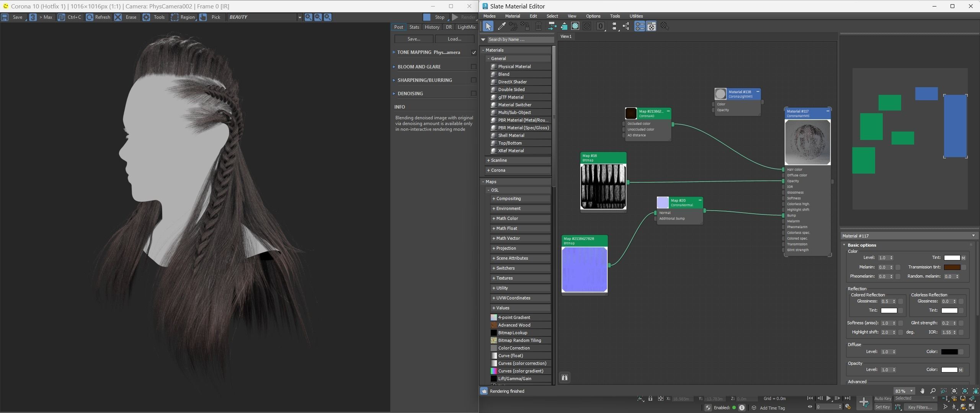Click Save... button in Post tab
Viewport: 980px width, 413px height.
[x=414, y=39]
